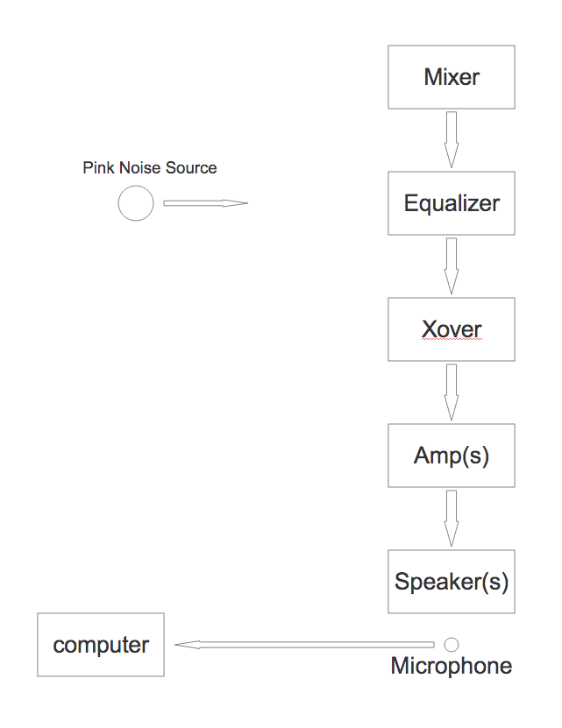562x728 pixels.
Task: Select the small Microphone circle
Action: (x=452, y=645)
